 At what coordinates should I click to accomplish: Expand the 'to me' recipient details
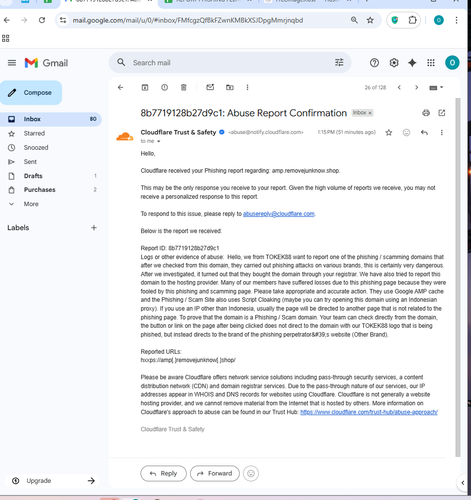pyautogui.click(x=159, y=141)
